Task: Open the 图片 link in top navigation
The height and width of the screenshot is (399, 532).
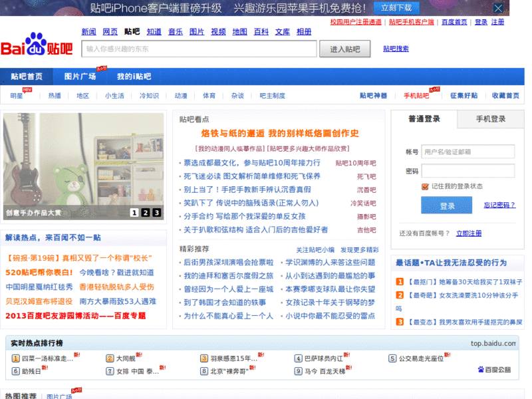Action: point(197,31)
